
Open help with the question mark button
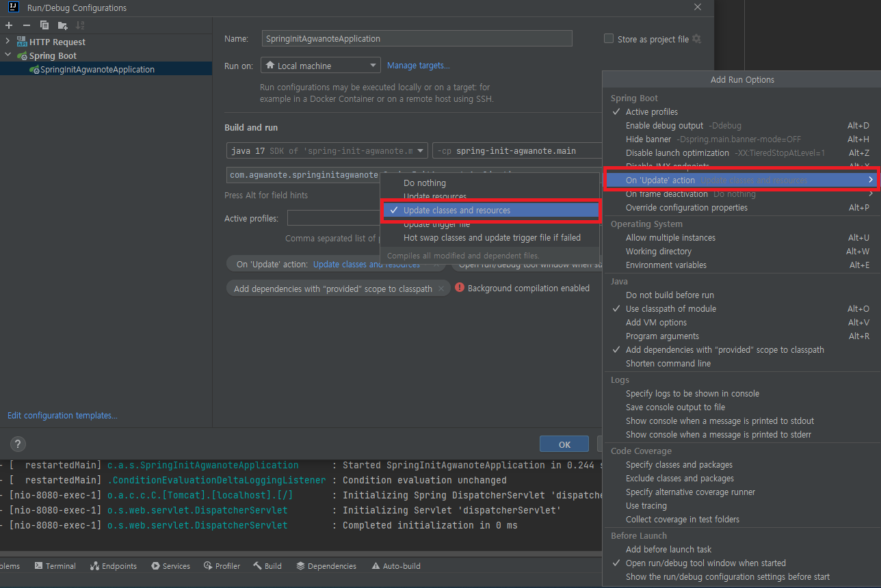[18, 443]
